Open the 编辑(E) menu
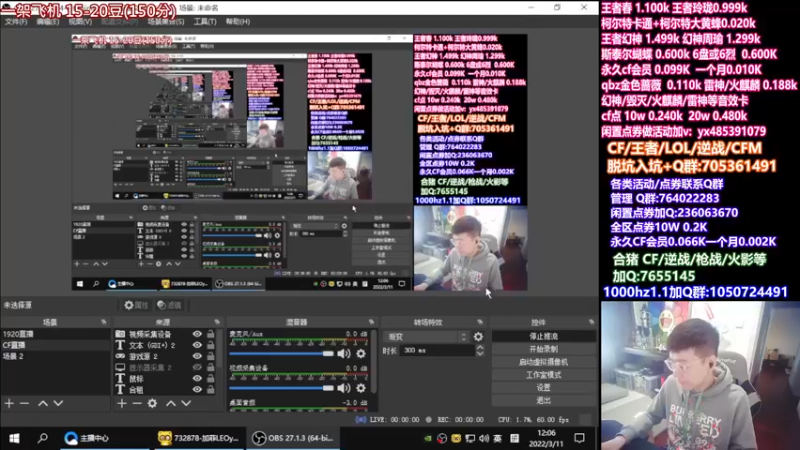The width and height of the screenshot is (800, 450). coord(47,22)
